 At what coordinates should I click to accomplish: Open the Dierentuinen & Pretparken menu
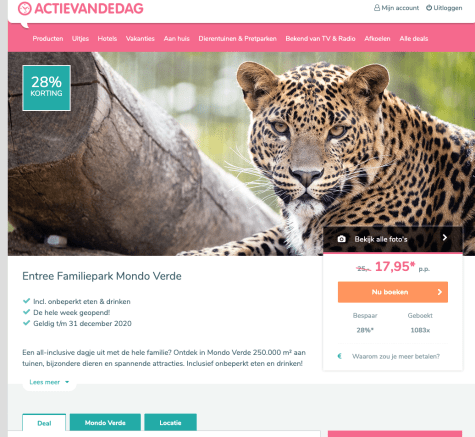tap(238, 39)
